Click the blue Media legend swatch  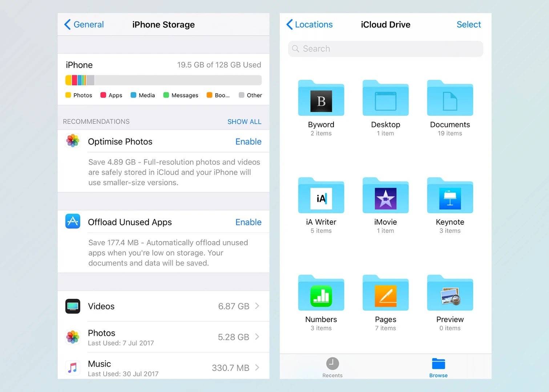click(x=133, y=95)
